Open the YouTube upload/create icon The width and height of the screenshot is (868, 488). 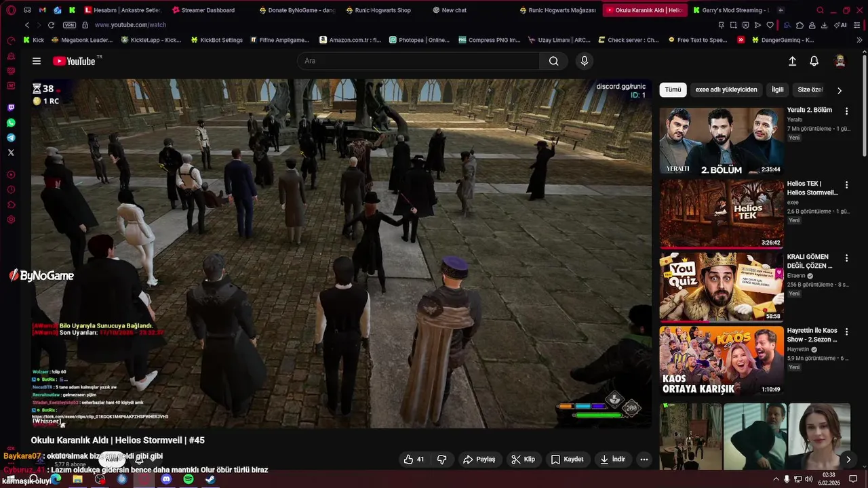[792, 61]
